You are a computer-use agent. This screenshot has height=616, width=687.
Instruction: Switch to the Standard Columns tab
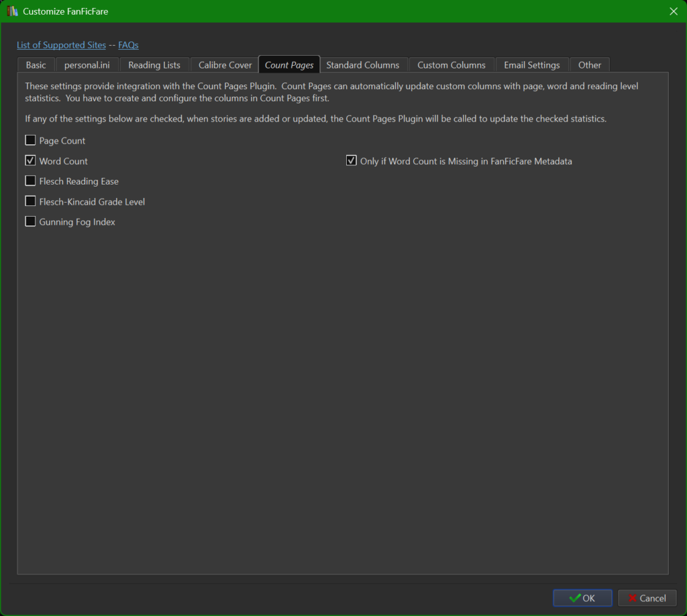pos(364,64)
